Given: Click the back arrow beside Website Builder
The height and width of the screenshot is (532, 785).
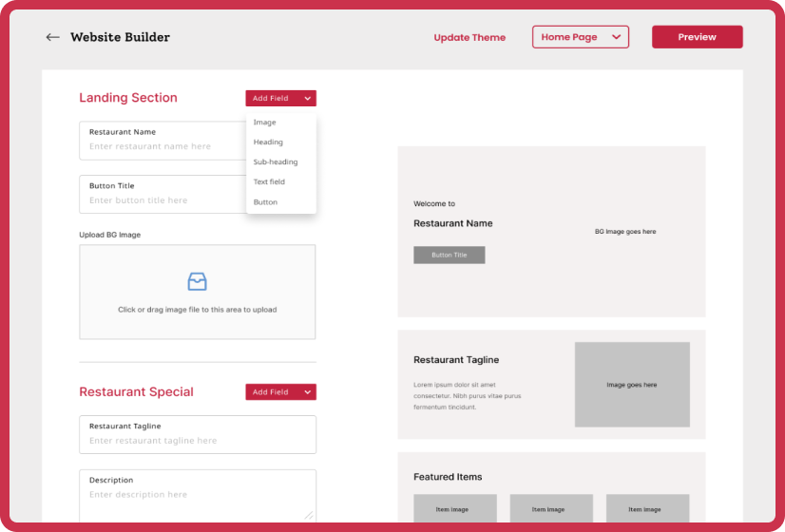Looking at the screenshot, I should tap(52, 37).
